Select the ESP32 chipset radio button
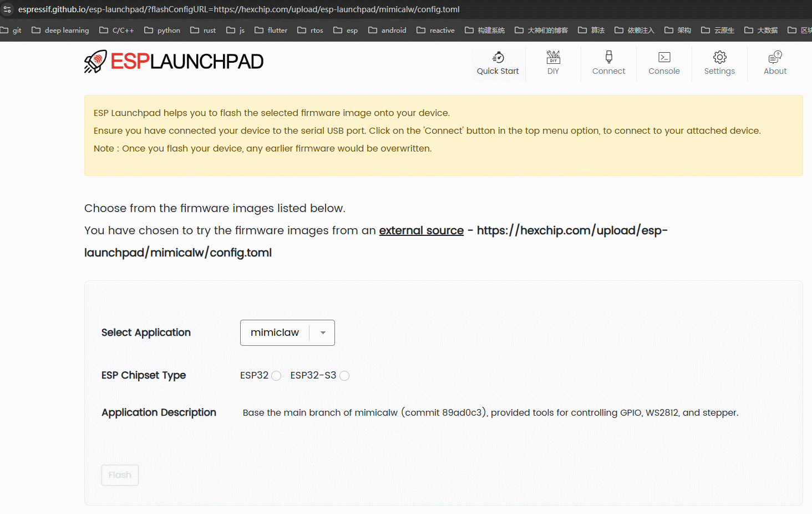Viewport: 812px width, 514px height. pyautogui.click(x=276, y=376)
